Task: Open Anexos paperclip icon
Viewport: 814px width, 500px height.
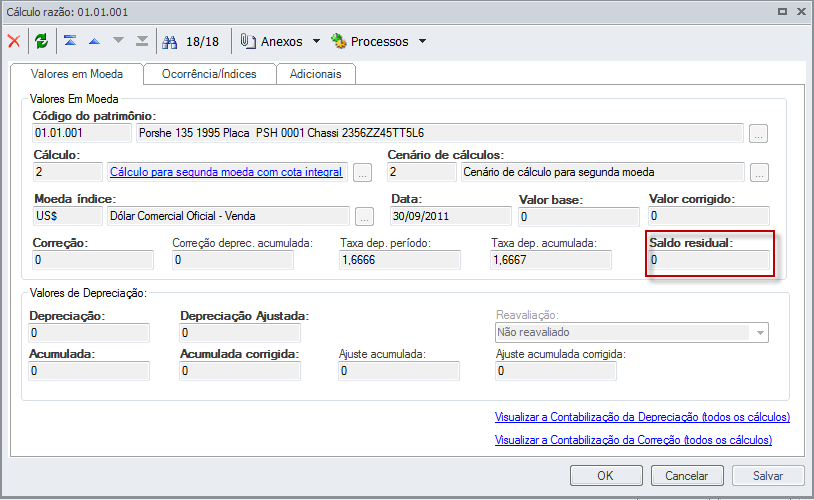Action: pyautogui.click(x=248, y=41)
